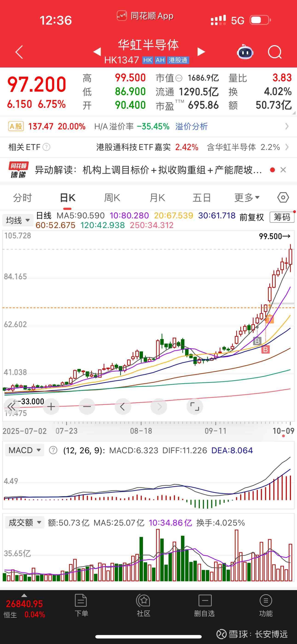Screen dimensions: 297x644
Task: Open 功能 functions menu
Action: pyautogui.click(x=266, y=606)
